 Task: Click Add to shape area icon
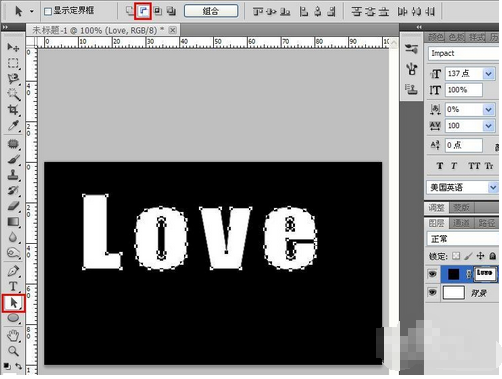tap(130, 11)
